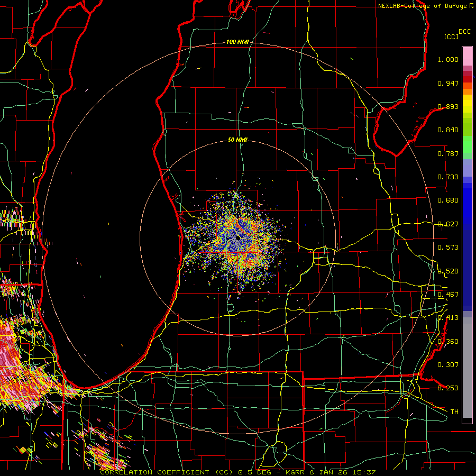Image resolution: width=476 pixels, height=476 pixels.
Task: Click the 0.520 legend value
Action: [448, 271]
